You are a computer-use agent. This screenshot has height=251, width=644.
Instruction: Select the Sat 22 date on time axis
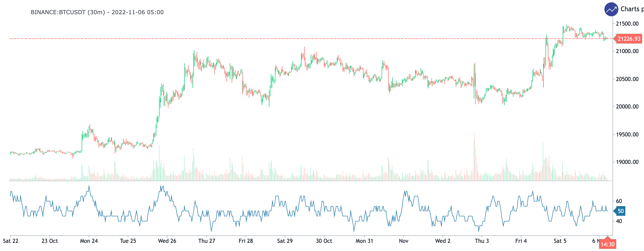[10, 241]
